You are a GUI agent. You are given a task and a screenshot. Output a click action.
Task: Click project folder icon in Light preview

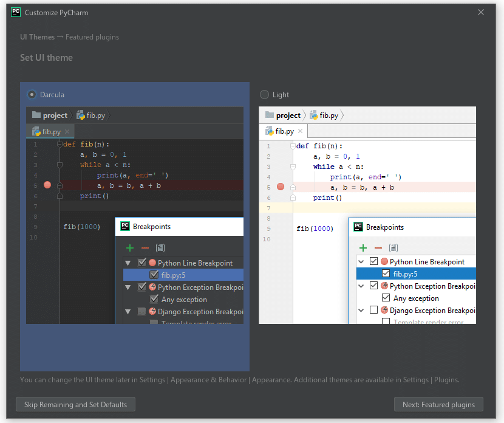(x=270, y=115)
